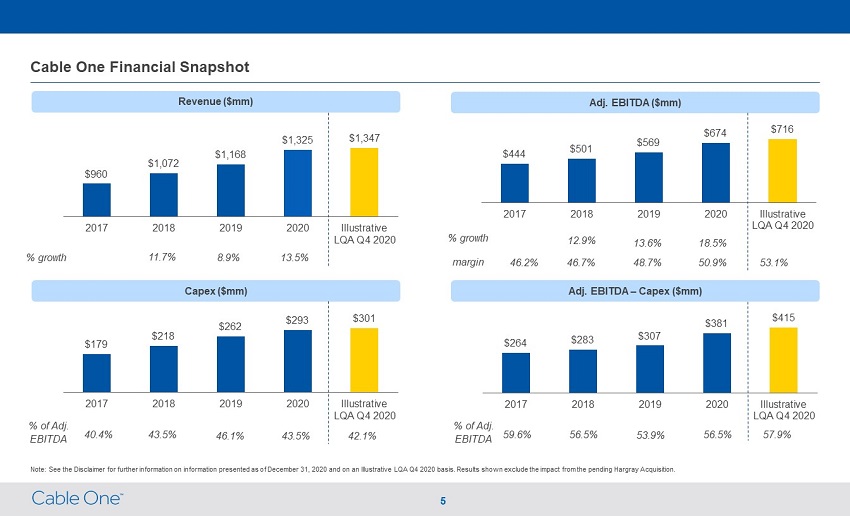
Task: Select the Adj. EBITDA ($mm) chart header
Action: coord(635,102)
